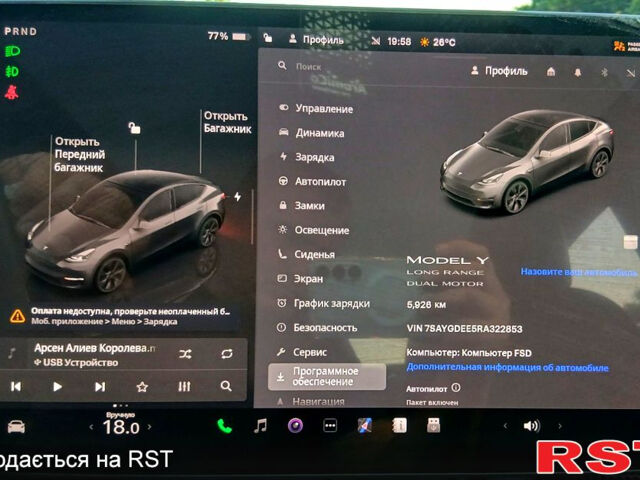Tap the lock icon in the status bar
The height and width of the screenshot is (480, 640).
pyautogui.click(x=268, y=38)
